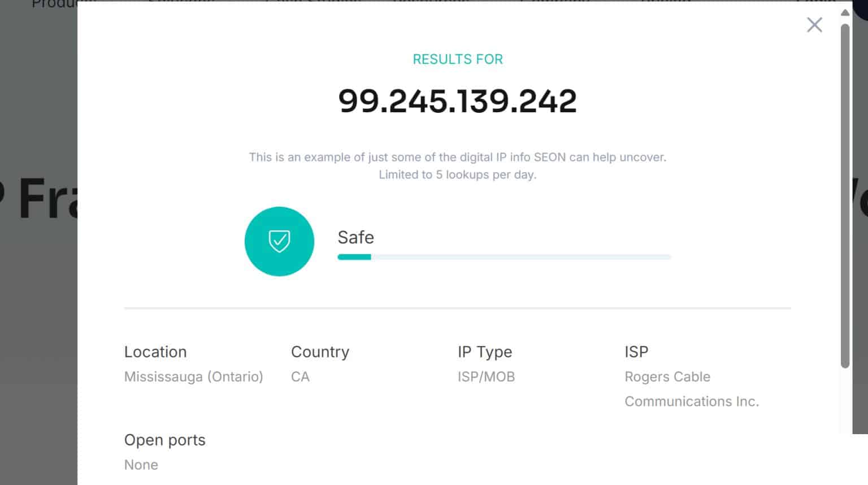Image resolution: width=868 pixels, height=485 pixels.
Task: Click the Location section label
Action: click(x=155, y=352)
